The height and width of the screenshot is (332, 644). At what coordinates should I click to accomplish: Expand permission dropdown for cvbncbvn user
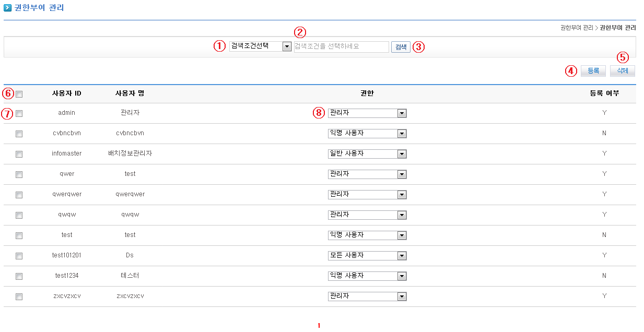click(x=367, y=134)
